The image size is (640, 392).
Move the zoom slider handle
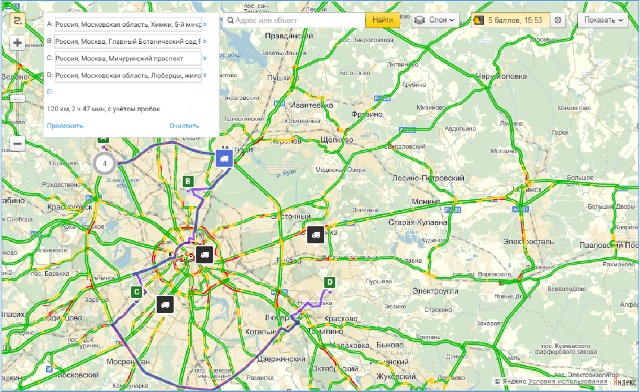tap(17, 99)
